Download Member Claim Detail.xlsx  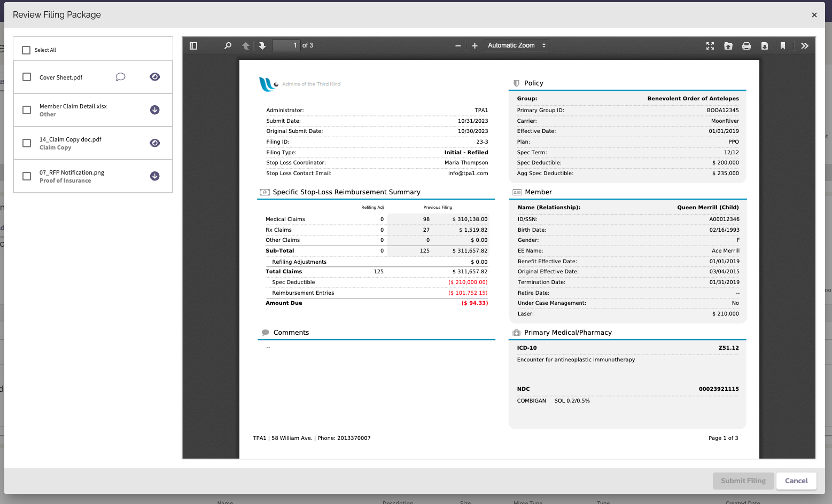point(154,109)
